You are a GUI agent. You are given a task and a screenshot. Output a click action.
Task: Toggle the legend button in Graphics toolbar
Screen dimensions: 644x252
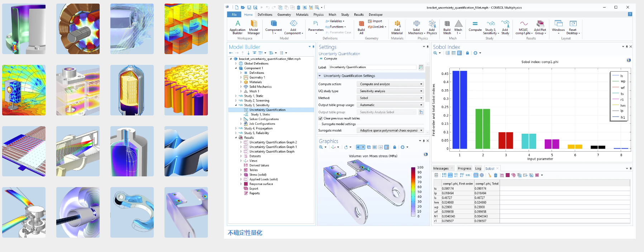(386, 147)
